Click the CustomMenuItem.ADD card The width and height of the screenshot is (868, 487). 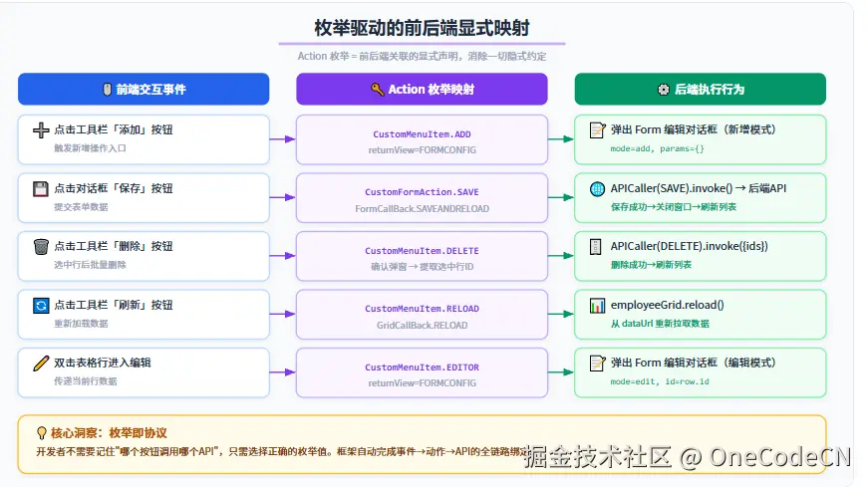point(422,139)
